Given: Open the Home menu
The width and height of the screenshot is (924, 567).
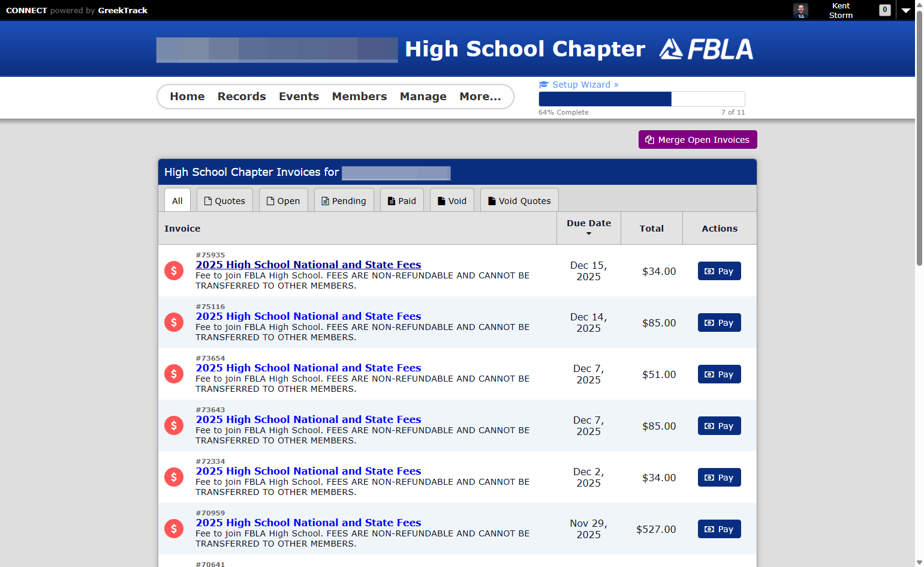Looking at the screenshot, I should click(187, 97).
